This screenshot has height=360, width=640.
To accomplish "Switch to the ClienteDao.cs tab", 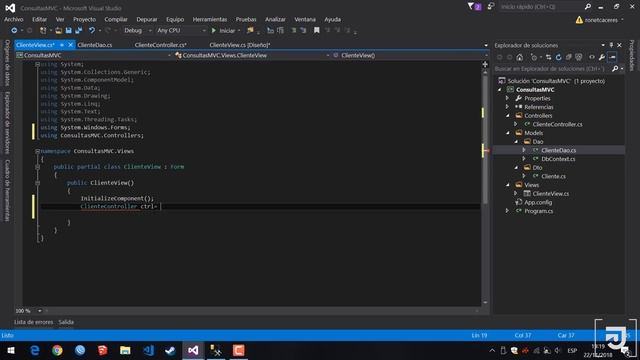I will click(x=95, y=45).
